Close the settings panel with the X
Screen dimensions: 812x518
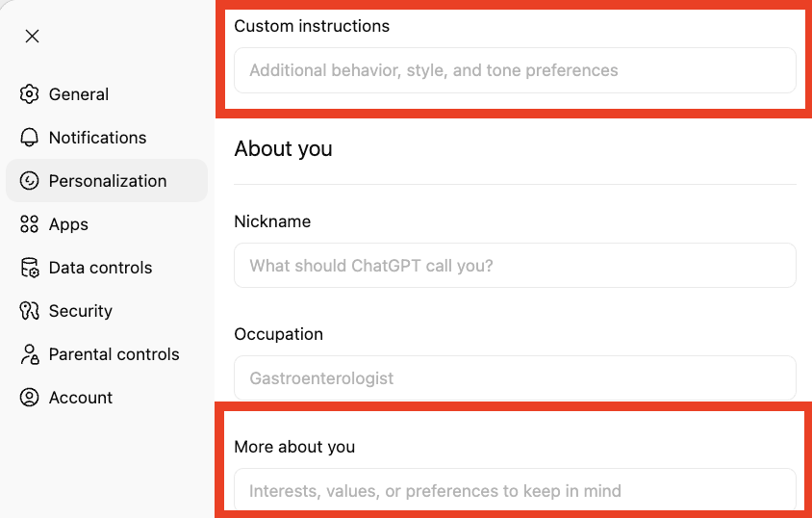(x=32, y=37)
